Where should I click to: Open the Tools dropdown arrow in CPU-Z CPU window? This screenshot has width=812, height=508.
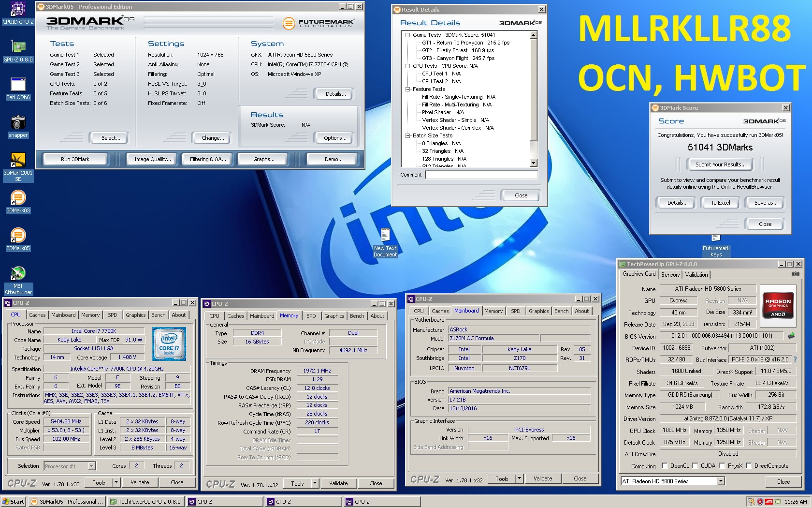click(x=116, y=482)
